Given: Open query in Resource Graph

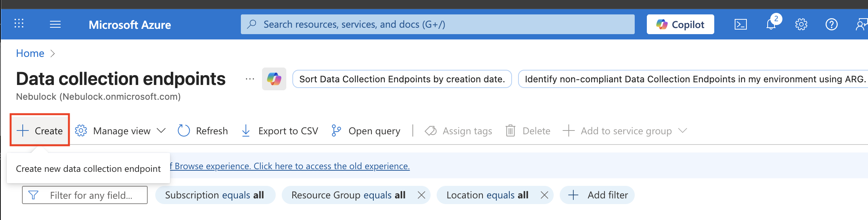Looking at the screenshot, I should pyautogui.click(x=366, y=131).
